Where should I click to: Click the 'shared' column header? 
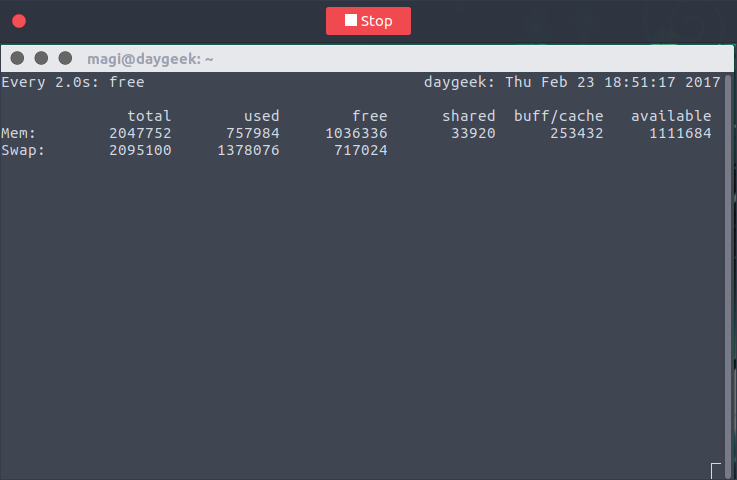pos(469,116)
